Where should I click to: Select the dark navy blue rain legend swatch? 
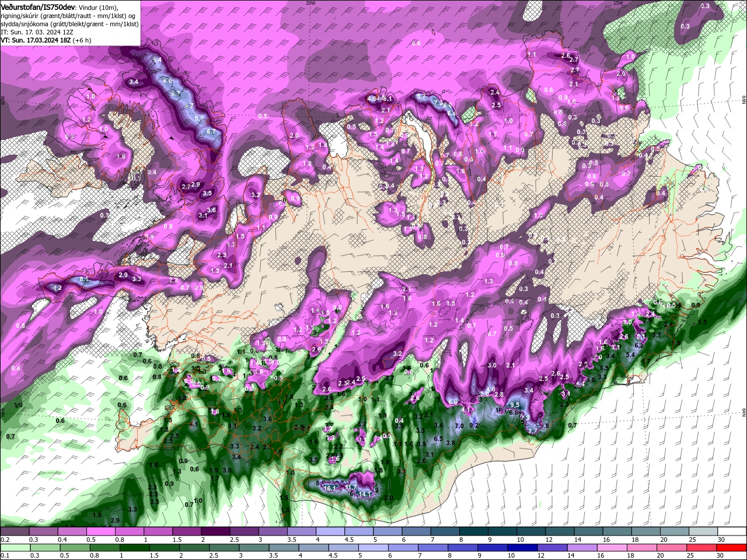coord(521,547)
